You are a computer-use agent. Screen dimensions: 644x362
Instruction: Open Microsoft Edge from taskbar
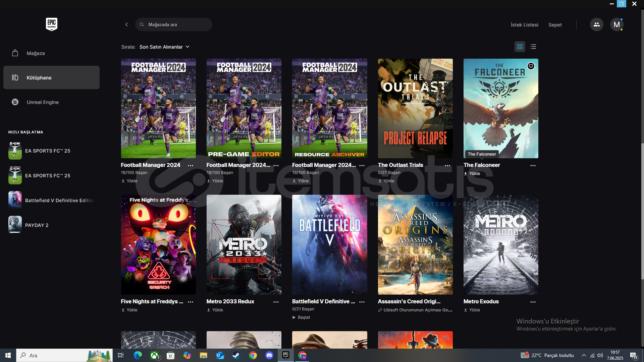tap(138, 355)
